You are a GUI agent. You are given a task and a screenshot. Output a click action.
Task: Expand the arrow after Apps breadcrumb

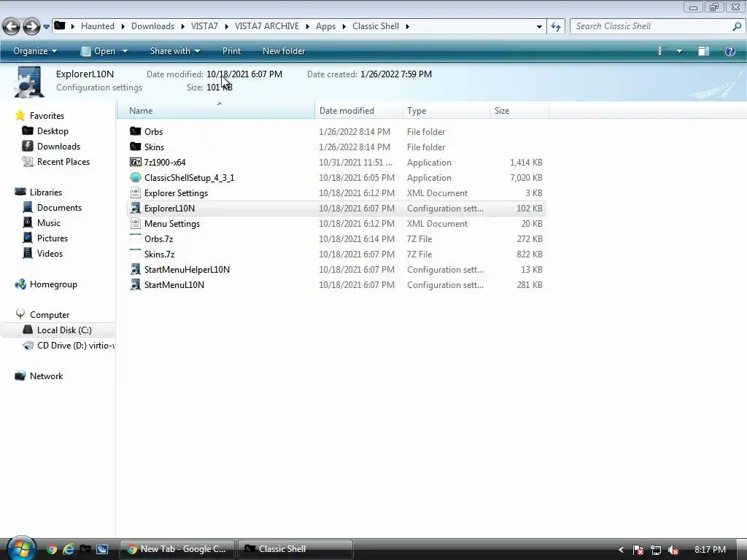point(344,26)
